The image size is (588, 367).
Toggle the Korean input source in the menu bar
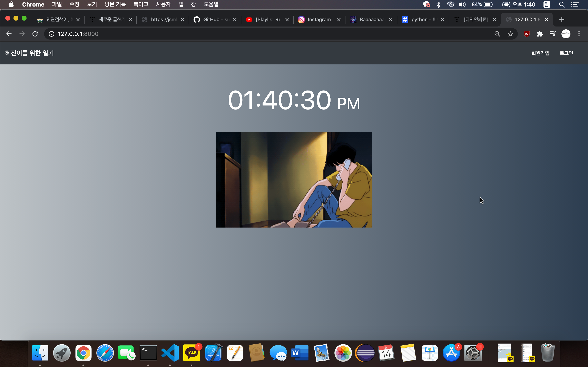547,4
